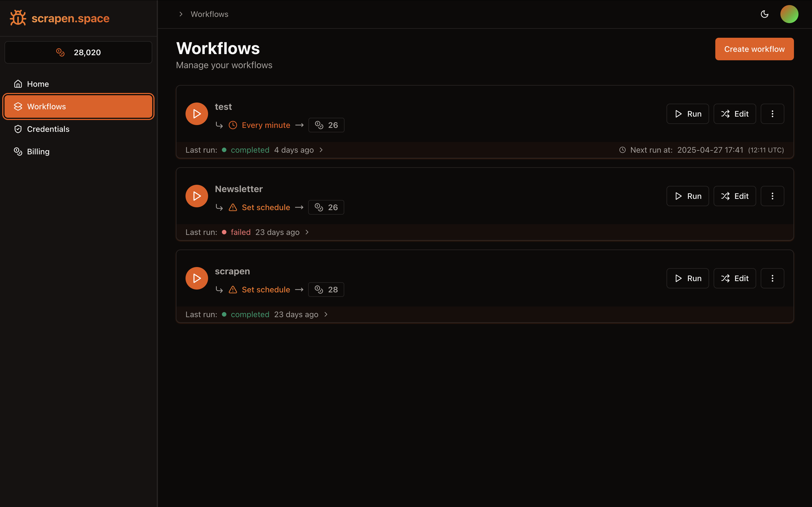Open three-dot menu for Newsletter workflow
This screenshot has height=507, width=812.
[x=772, y=196]
